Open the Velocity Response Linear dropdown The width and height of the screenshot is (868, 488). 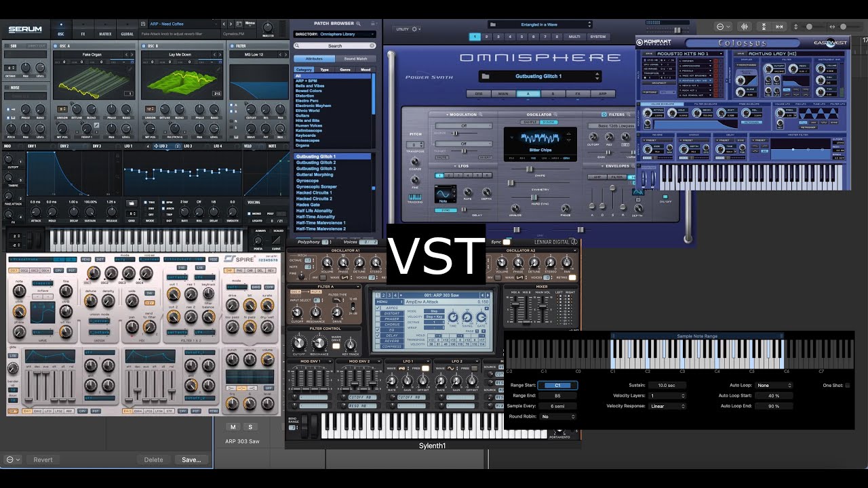pos(667,406)
